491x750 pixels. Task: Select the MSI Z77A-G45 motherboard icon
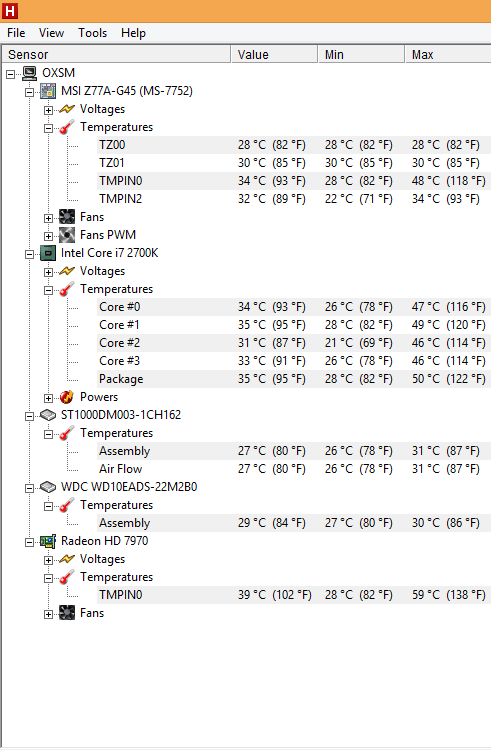pos(48,91)
